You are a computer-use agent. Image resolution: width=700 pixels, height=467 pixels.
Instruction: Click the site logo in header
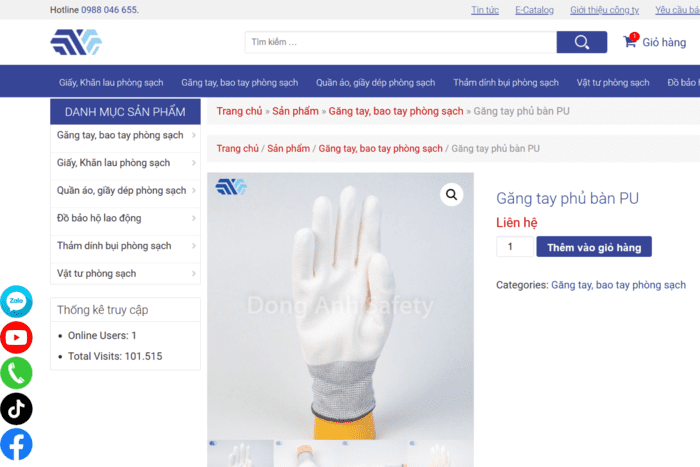tap(76, 42)
